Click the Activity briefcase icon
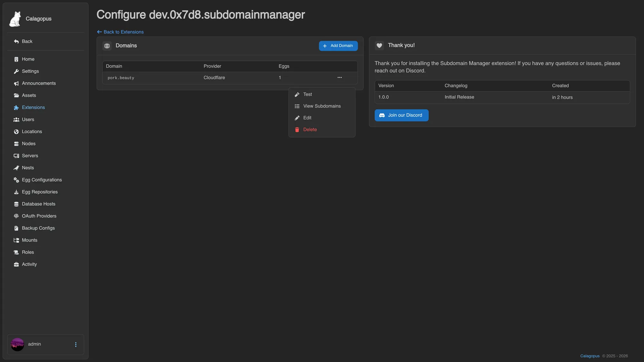644x362 pixels. tap(16, 265)
